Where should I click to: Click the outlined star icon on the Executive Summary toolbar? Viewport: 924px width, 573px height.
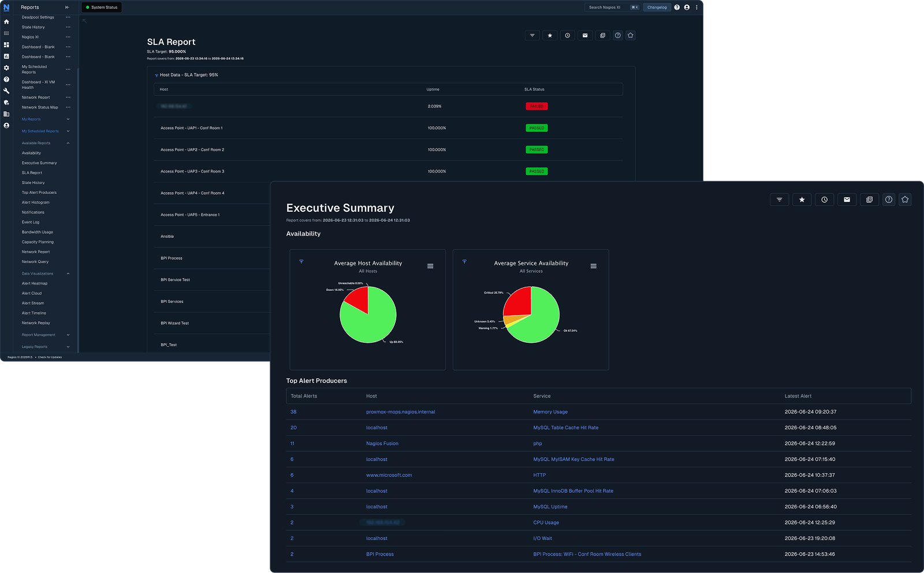pyautogui.click(x=905, y=200)
